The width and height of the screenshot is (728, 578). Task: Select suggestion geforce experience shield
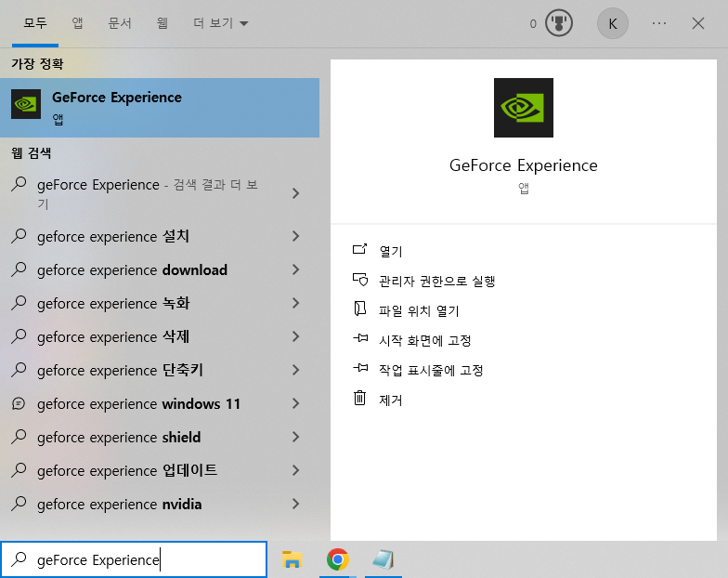pyautogui.click(x=119, y=437)
